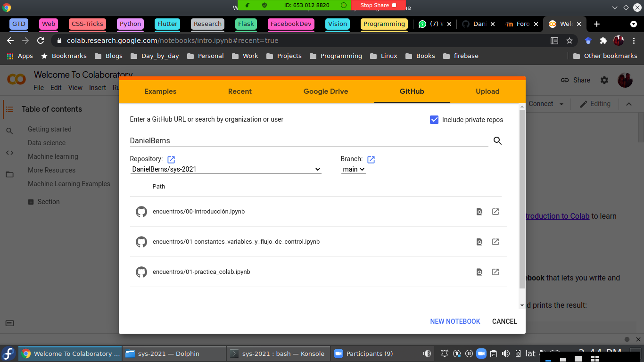Open a new browser tab with the plus button
Screen dimensions: 644x362
coord(597,24)
